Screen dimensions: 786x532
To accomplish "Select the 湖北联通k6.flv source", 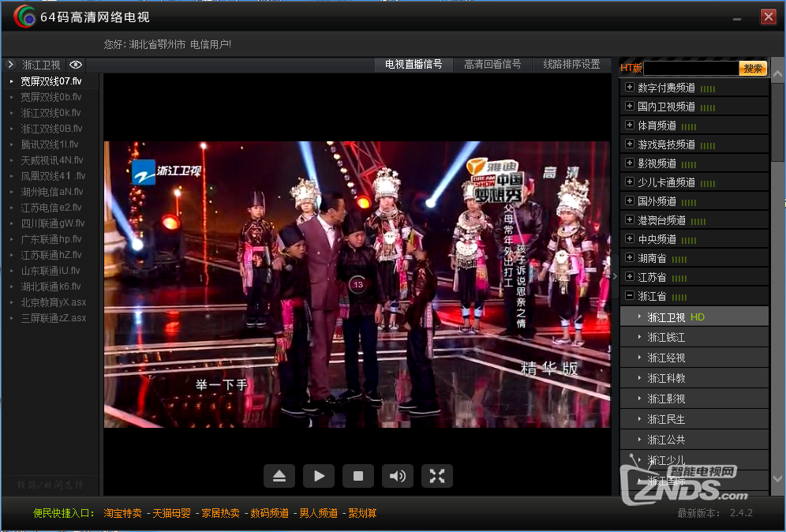I will click(x=51, y=287).
